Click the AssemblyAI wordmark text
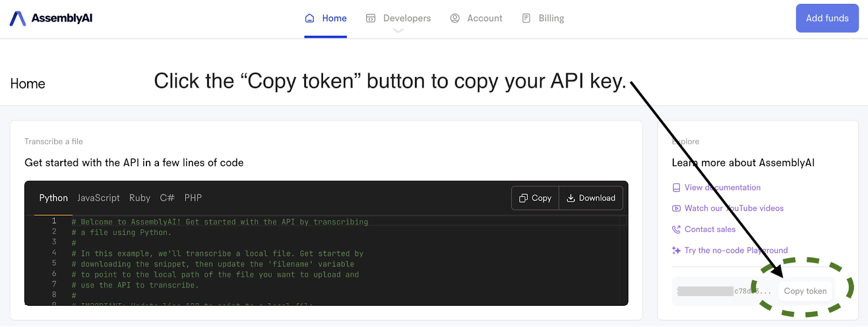This screenshot has width=868, height=327. (x=62, y=18)
